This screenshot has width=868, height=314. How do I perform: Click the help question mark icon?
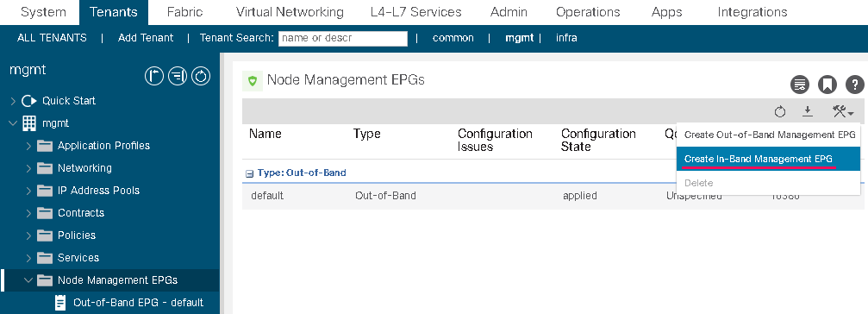[855, 85]
